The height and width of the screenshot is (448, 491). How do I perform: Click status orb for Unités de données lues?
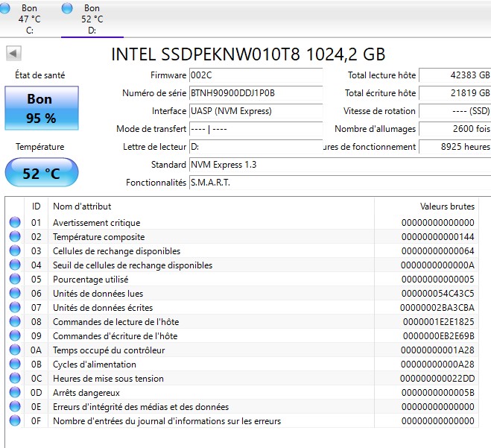(15, 293)
